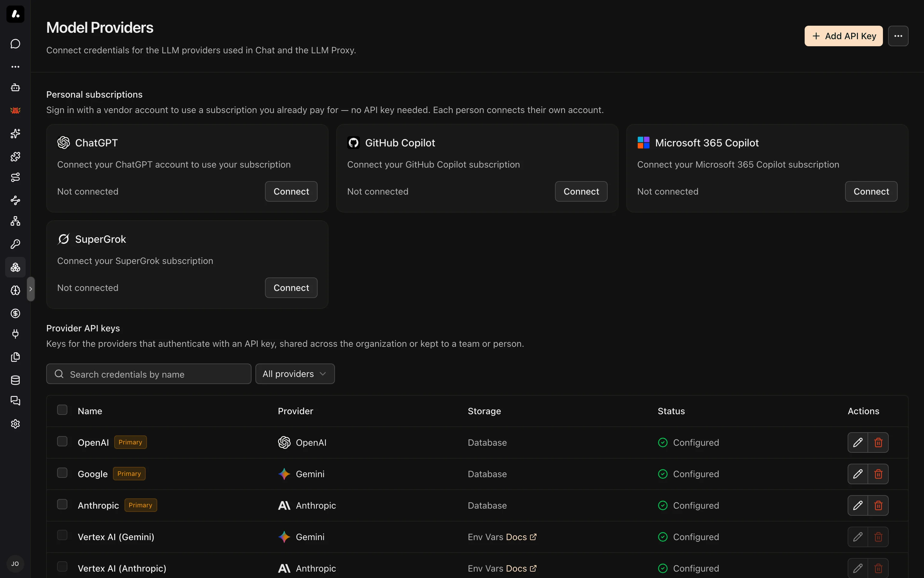Screen dimensions: 924x578
Task: Click the puzzle piece icon in sidebar
Action: [x=15, y=156]
